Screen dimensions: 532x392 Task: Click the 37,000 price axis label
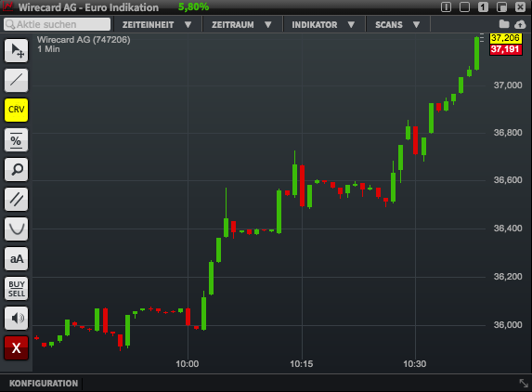[508, 85]
